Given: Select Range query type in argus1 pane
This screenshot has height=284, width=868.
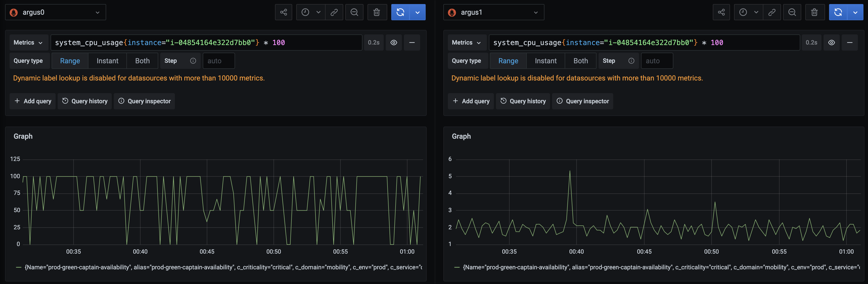Looking at the screenshot, I should click(508, 61).
